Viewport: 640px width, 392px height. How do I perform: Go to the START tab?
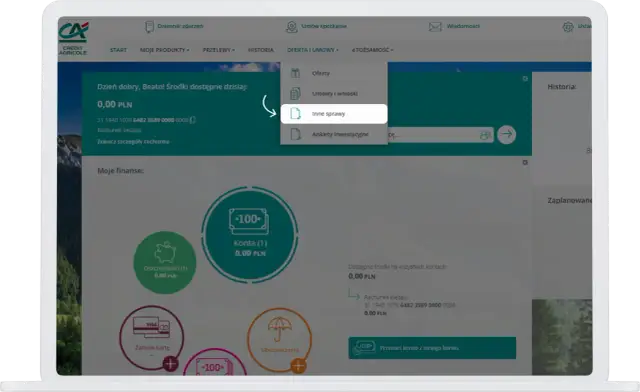click(x=118, y=50)
